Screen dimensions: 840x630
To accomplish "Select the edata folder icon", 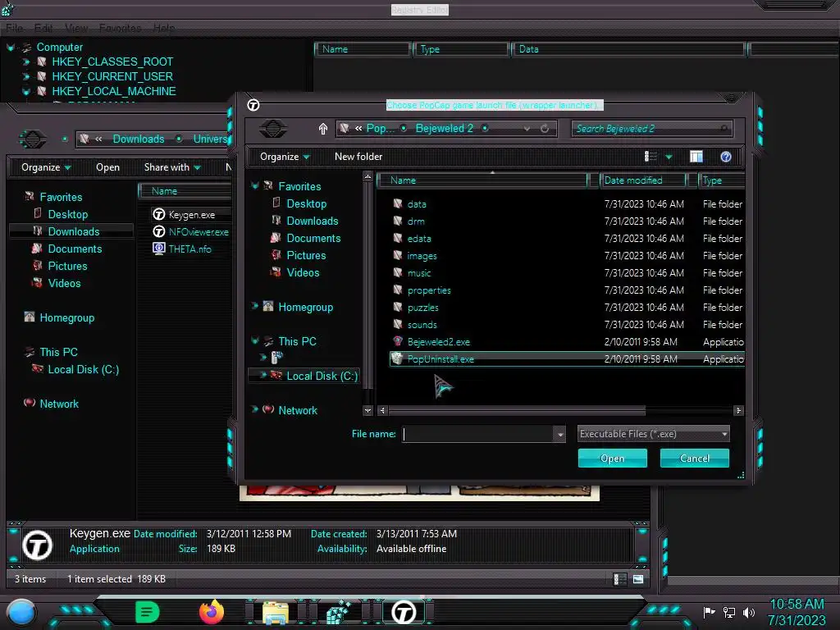I will 398,238.
